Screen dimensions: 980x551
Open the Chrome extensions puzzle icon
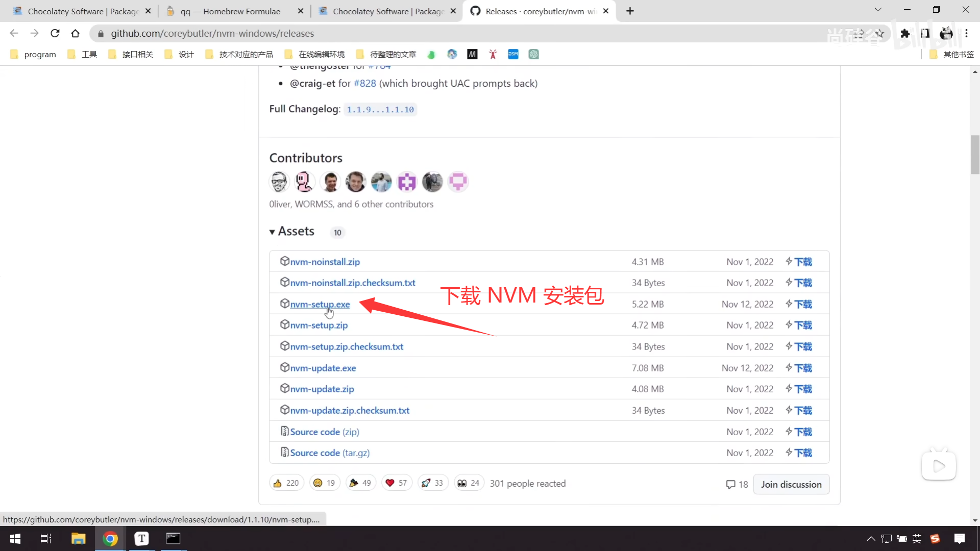(905, 33)
